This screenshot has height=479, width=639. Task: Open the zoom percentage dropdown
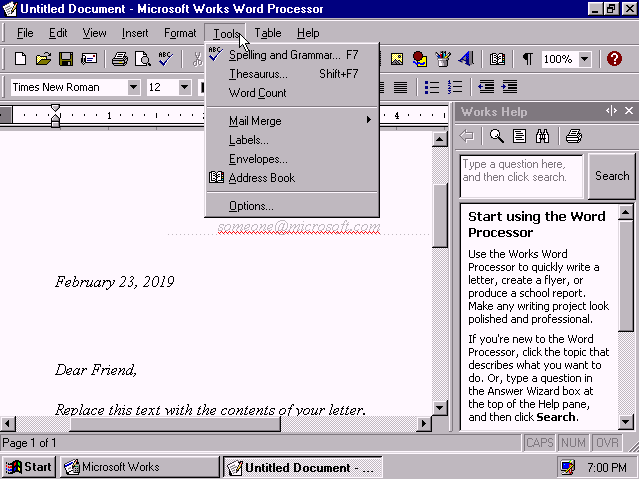point(584,59)
